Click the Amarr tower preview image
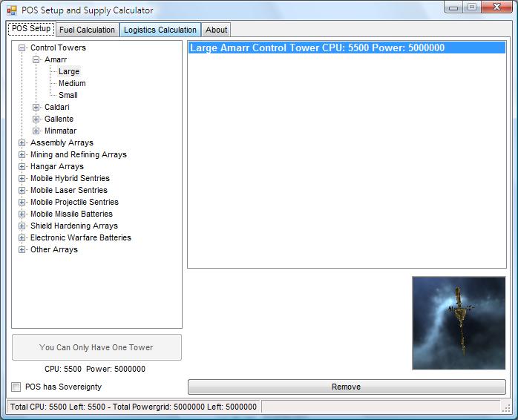Viewport: 518px width, 420px height. (459, 324)
